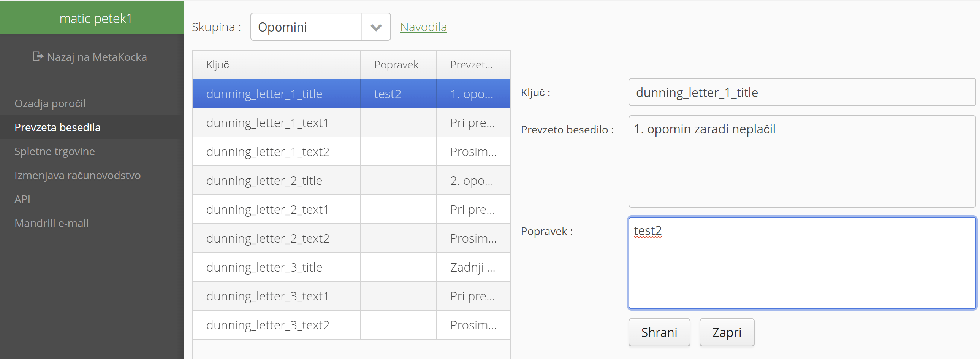
Task: Select Prevzeta besedila sidebar item
Action: click(x=57, y=127)
